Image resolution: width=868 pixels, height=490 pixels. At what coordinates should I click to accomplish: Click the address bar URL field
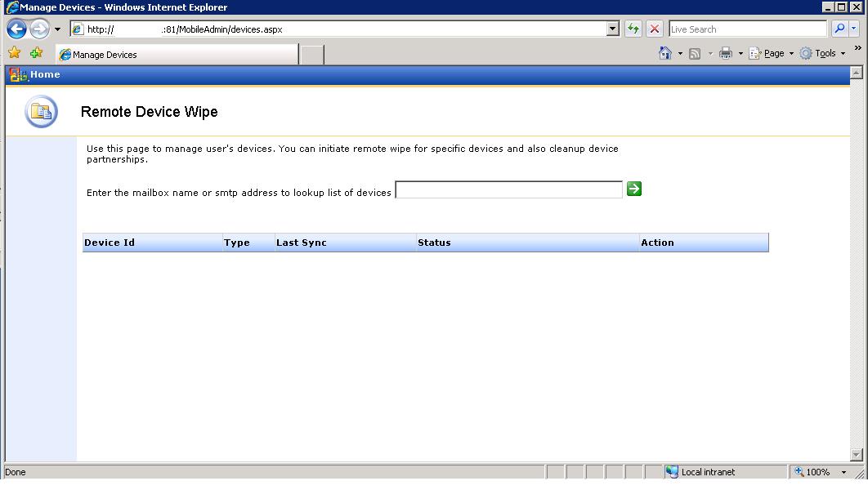(338, 29)
